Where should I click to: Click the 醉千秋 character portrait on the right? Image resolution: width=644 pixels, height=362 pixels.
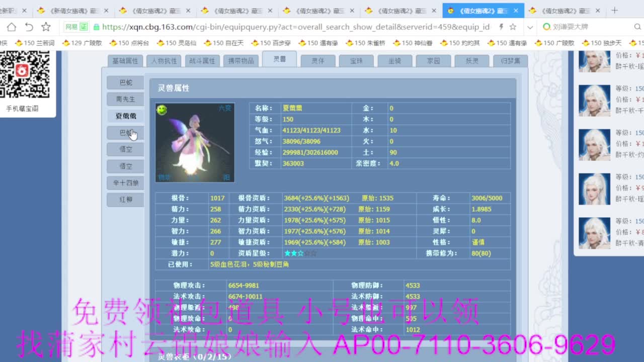(x=594, y=100)
